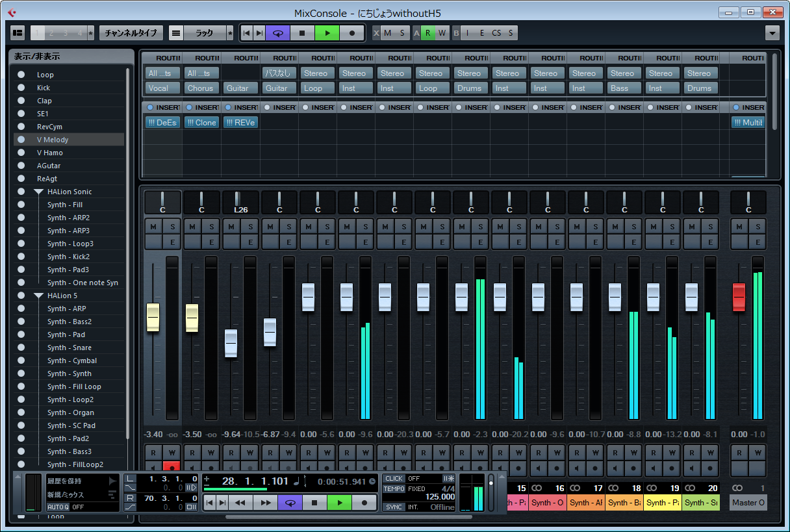Viewport: 790px width, 532px height.
Task: Open channel settings E on Master channel
Action: (x=758, y=242)
